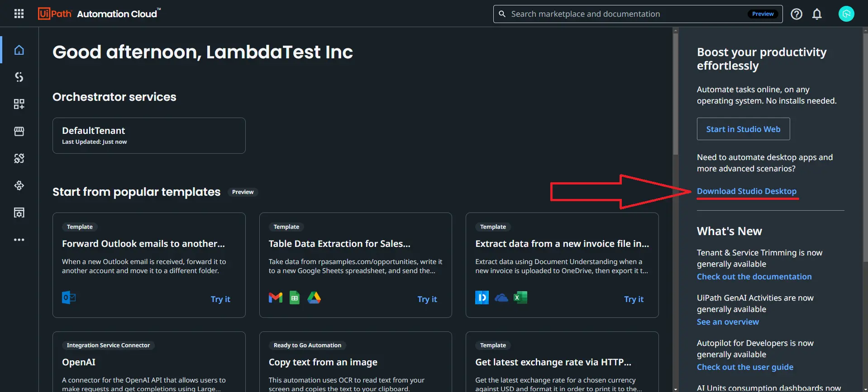This screenshot has width=868, height=392.
Task: Open the user profile avatar menu
Action: (x=846, y=14)
